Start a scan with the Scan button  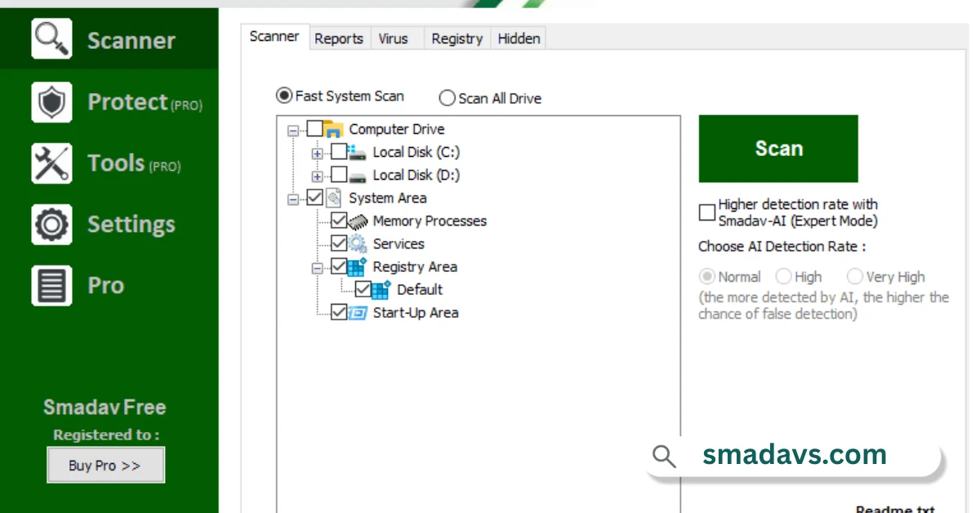pyautogui.click(x=777, y=149)
